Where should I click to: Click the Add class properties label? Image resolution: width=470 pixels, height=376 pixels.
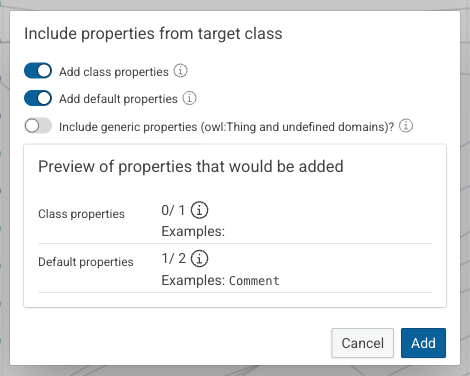tap(114, 72)
